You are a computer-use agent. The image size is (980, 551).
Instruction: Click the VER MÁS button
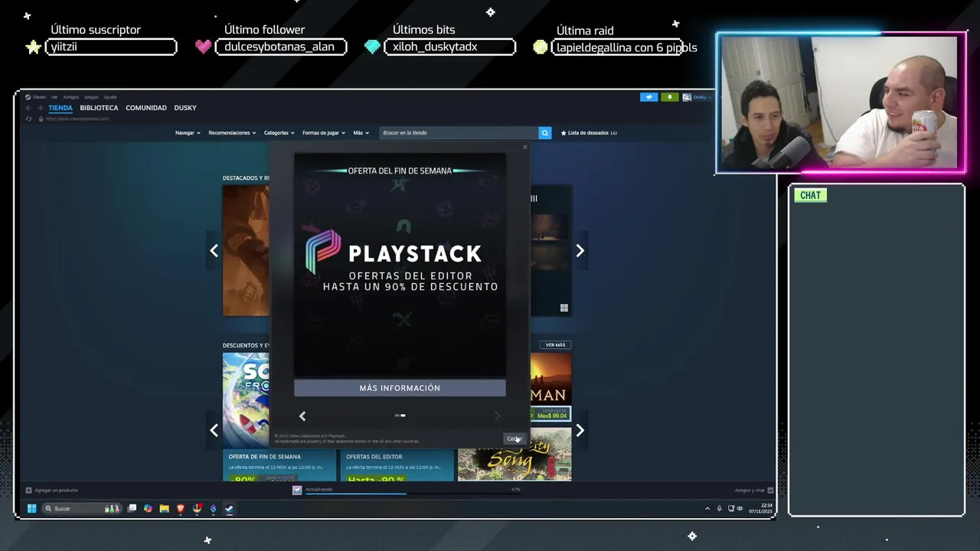point(555,345)
